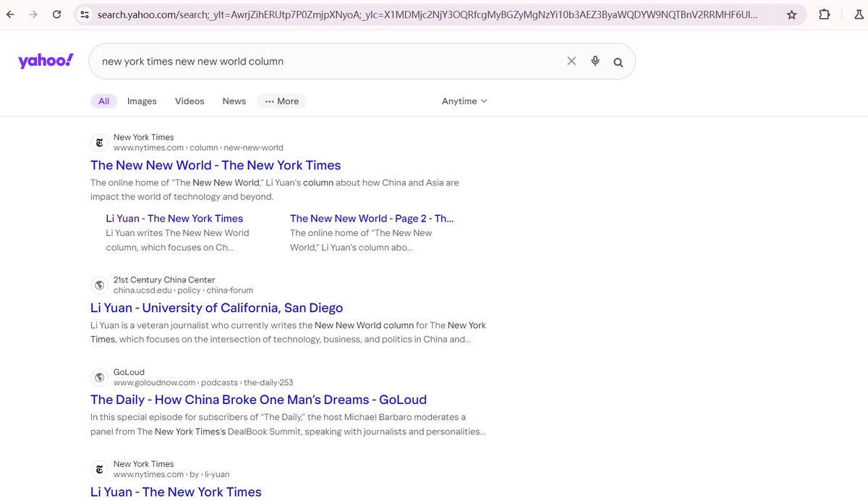The image size is (868, 501).
Task: Click the New York Times favicon above li-yuan result
Action: 99,469
